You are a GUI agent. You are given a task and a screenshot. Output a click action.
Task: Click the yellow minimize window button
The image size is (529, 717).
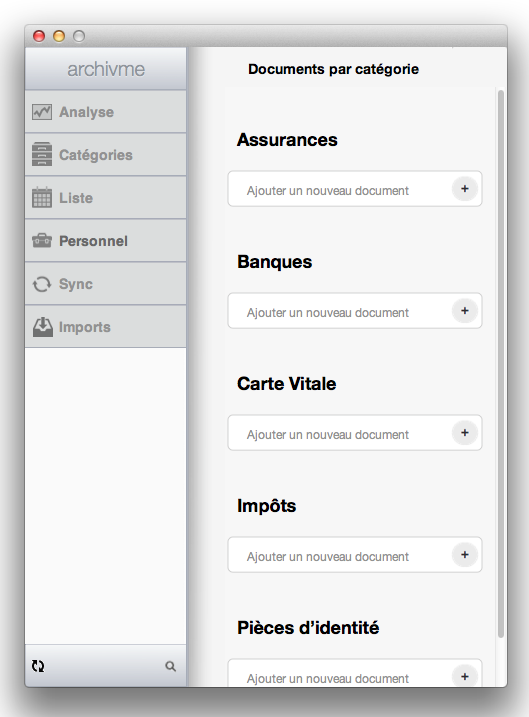[x=59, y=36]
